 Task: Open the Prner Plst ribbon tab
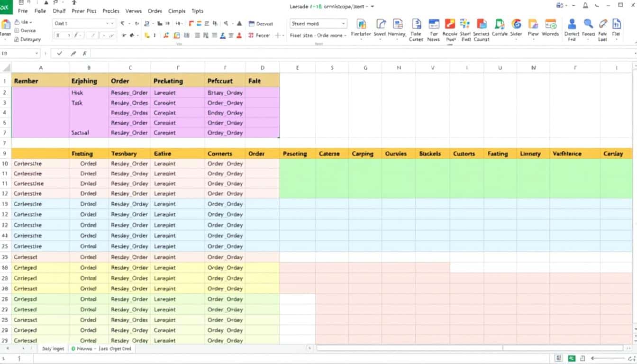[x=84, y=11]
